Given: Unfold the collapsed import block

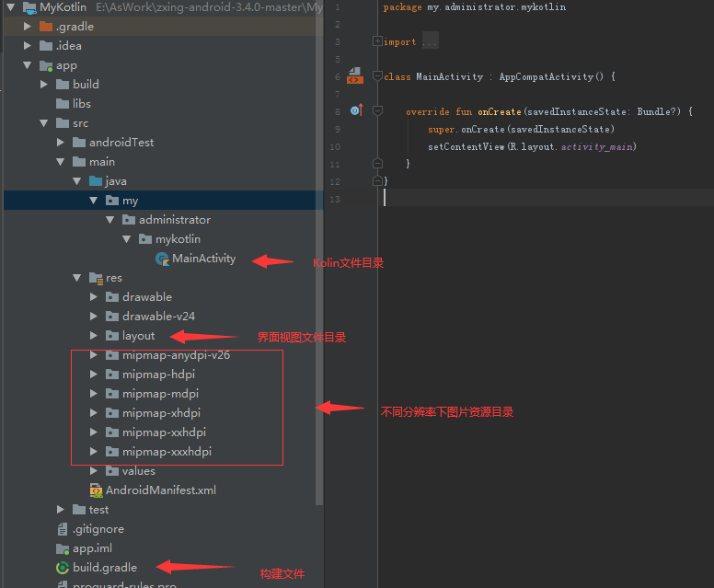Looking at the screenshot, I should coord(377,41).
